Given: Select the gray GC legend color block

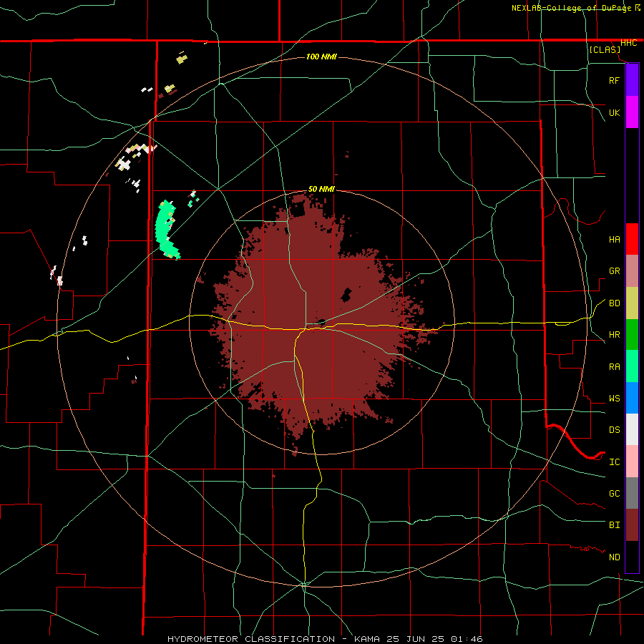Looking at the screenshot, I should [x=632, y=493].
